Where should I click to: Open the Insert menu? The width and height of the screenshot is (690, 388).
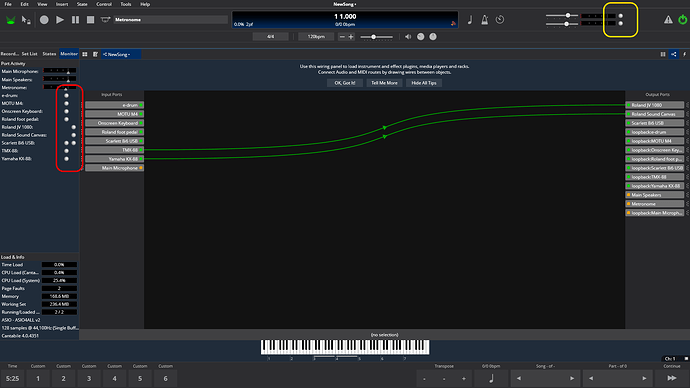(x=62, y=4)
